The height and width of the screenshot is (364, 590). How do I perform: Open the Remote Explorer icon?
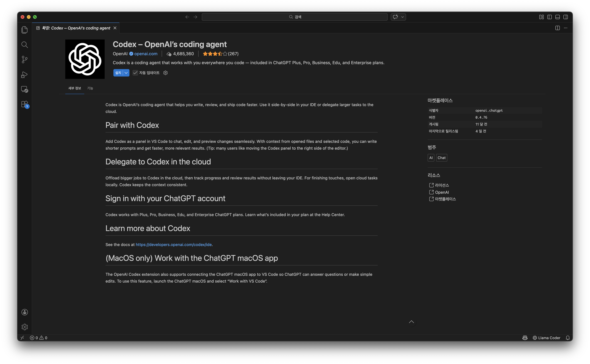pyautogui.click(x=24, y=89)
